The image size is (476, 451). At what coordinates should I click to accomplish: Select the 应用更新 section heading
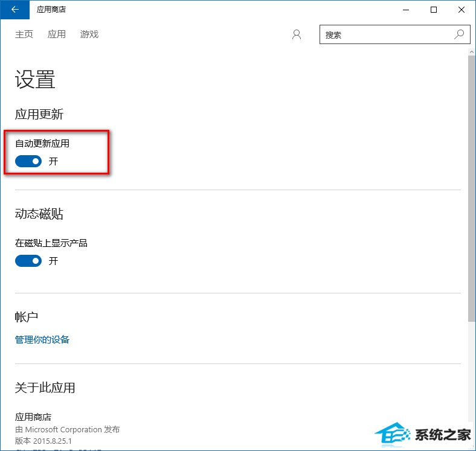click(x=39, y=114)
